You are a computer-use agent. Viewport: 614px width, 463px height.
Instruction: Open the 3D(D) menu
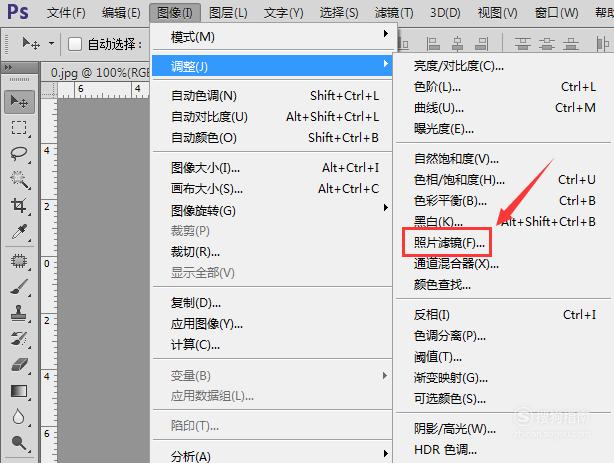point(445,13)
